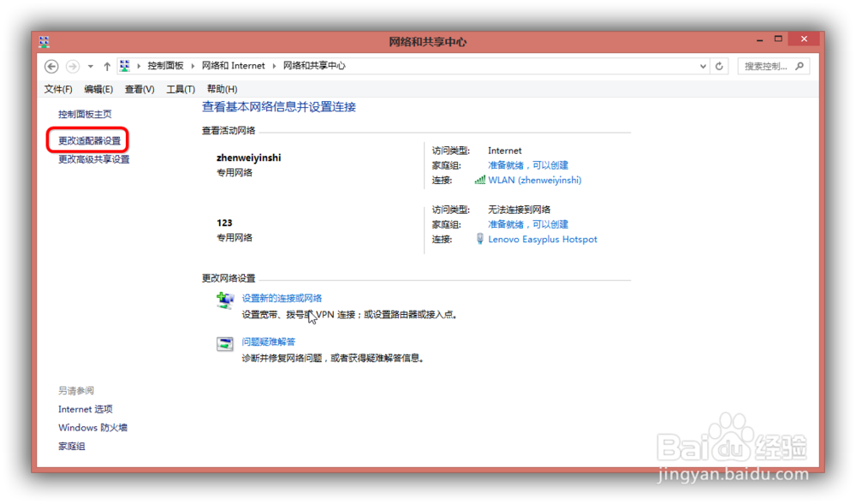
Task: Open Windows 防火墙 from the sidebar
Action: click(92, 427)
